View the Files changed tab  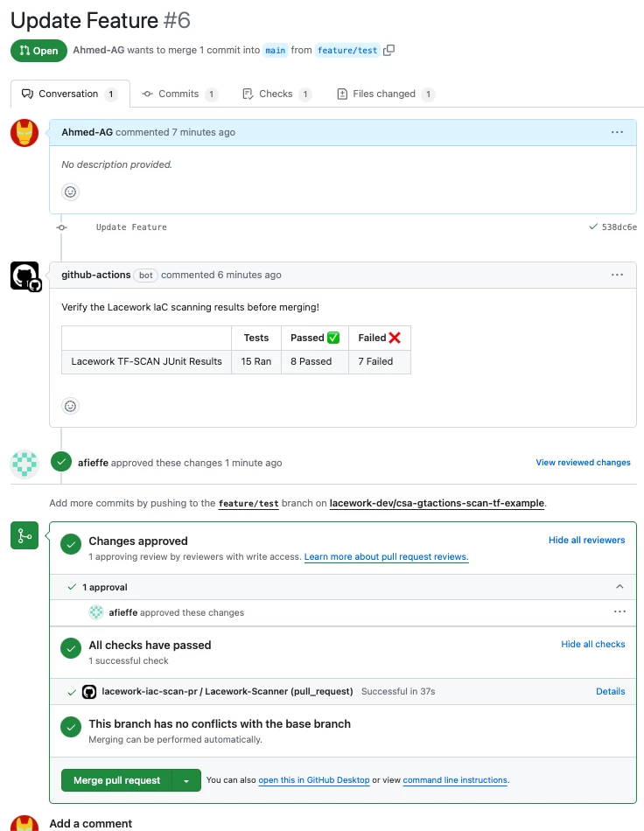[x=385, y=94]
